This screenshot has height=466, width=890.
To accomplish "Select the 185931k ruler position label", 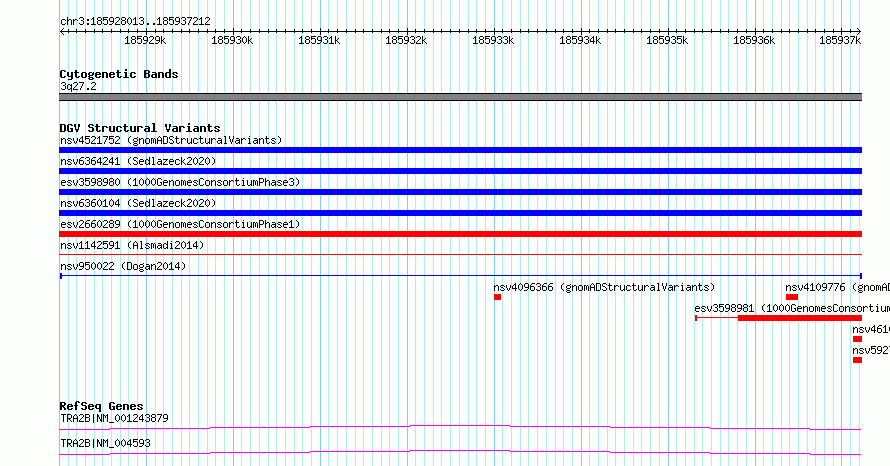I will click(319, 40).
